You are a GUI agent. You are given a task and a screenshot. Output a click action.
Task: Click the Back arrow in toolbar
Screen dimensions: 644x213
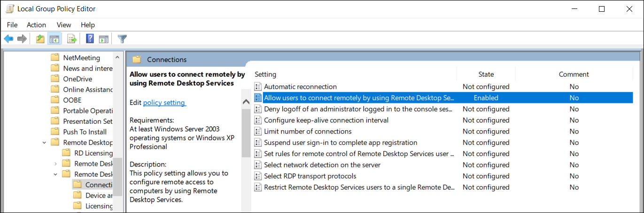point(8,39)
